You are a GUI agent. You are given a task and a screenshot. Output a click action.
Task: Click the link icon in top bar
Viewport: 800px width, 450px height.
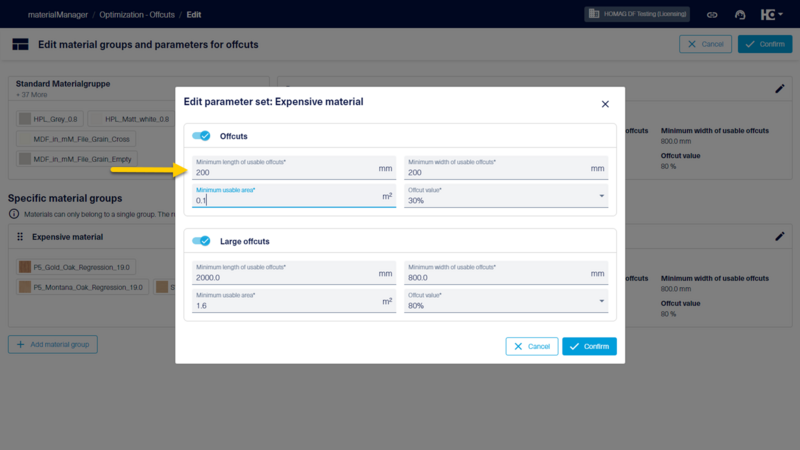(x=712, y=15)
